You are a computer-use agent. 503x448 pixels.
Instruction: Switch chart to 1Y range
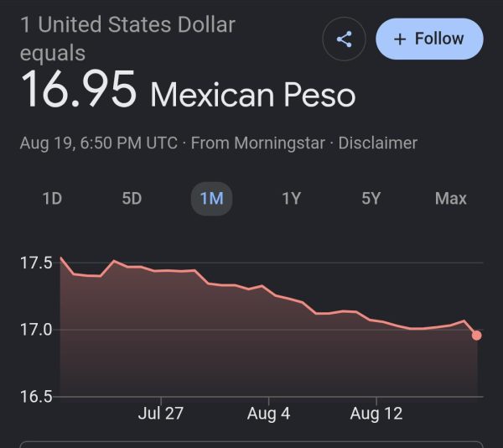click(x=291, y=198)
